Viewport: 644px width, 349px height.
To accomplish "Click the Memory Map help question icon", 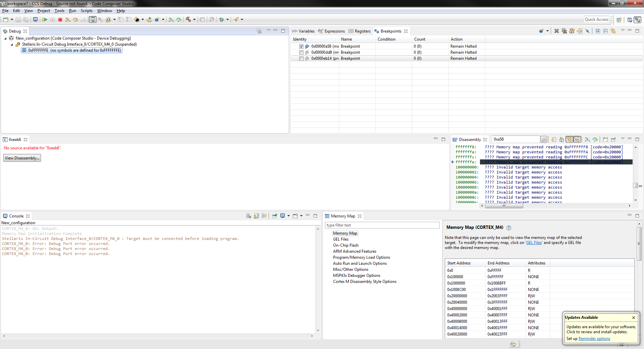I will click(509, 228).
